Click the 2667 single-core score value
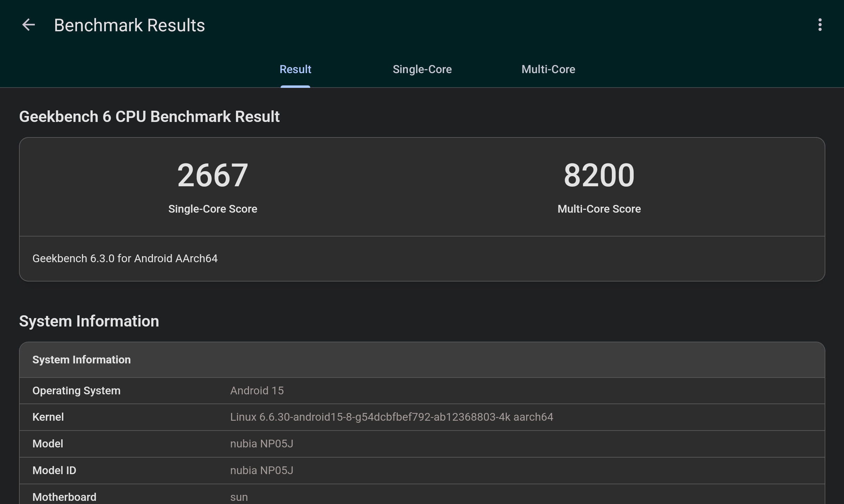Screen dimensions: 844x504 (212, 175)
